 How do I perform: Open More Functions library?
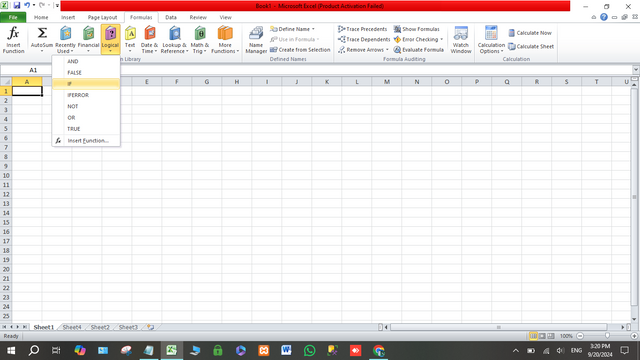pyautogui.click(x=225, y=40)
